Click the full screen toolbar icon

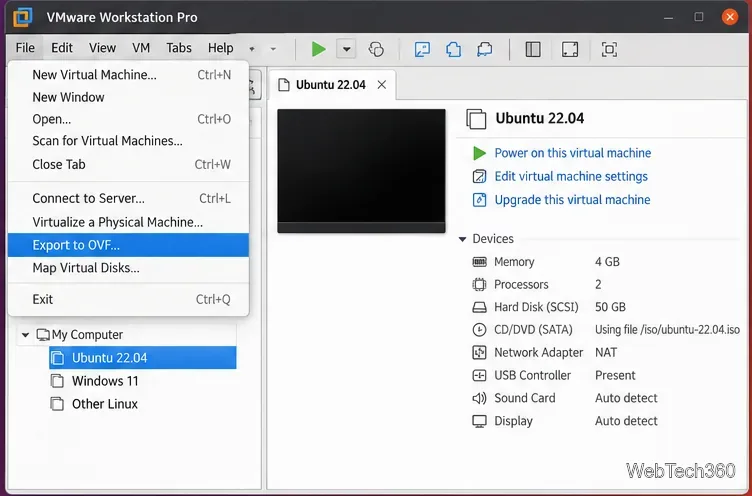570,49
